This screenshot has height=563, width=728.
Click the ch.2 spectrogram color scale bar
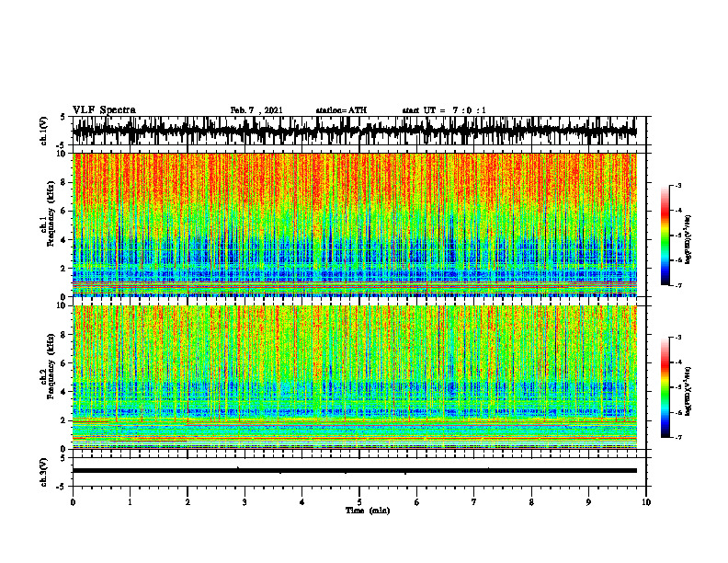coord(665,387)
